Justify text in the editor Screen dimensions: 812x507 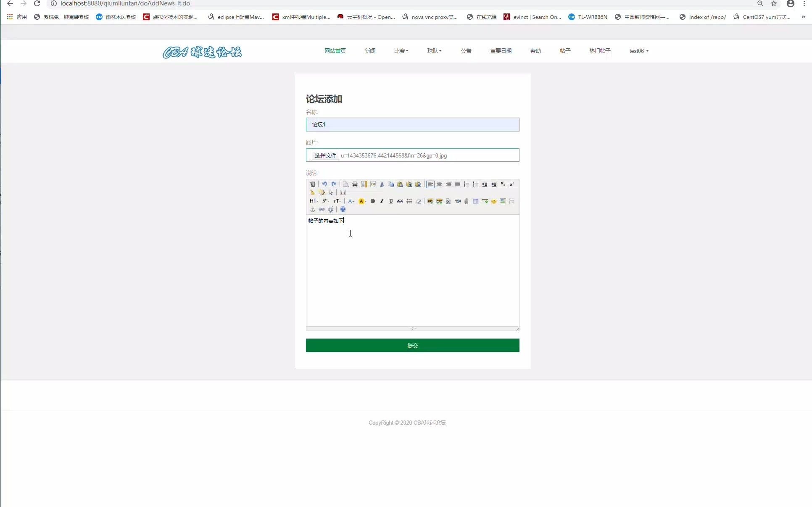tap(457, 184)
